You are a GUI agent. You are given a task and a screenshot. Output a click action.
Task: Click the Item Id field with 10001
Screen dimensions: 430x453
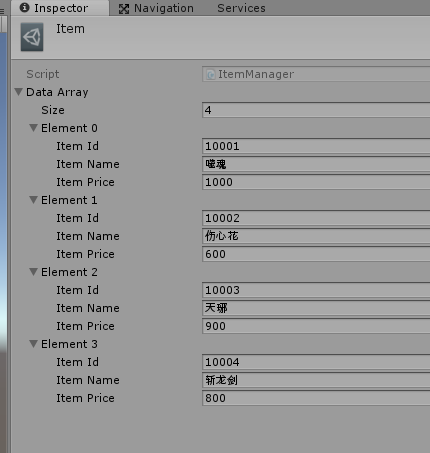tap(316, 146)
